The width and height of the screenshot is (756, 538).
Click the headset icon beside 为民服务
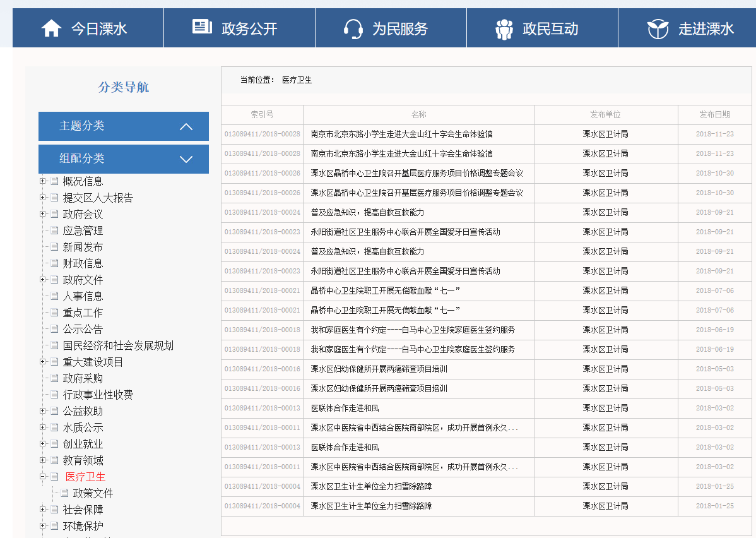pos(353,28)
